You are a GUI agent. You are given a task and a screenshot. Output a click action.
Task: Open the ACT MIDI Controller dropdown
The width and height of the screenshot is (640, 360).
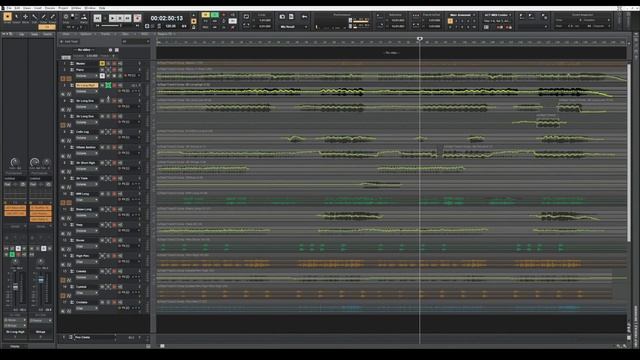(x=498, y=15)
